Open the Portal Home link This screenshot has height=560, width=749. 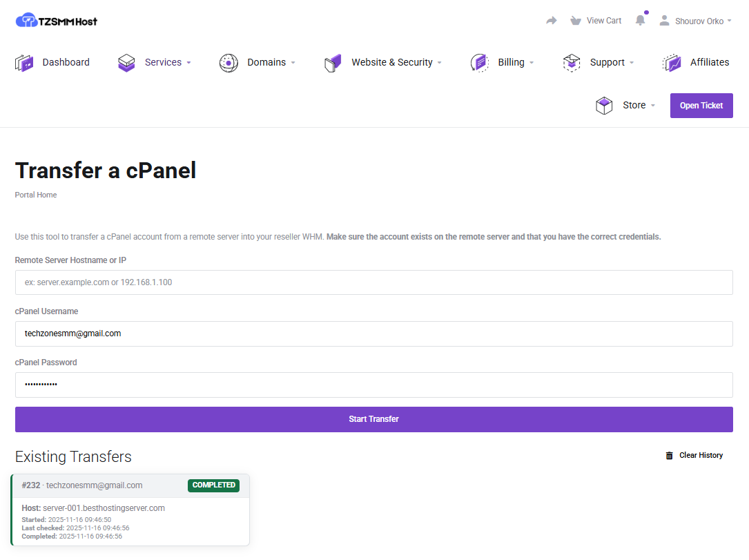click(x=35, y=195)
